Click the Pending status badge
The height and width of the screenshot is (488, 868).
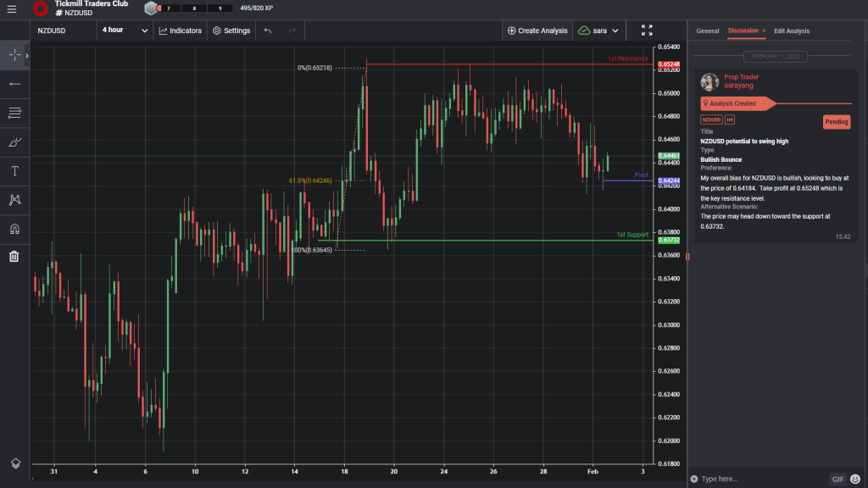pyautogui.click(x=837, y=121)
